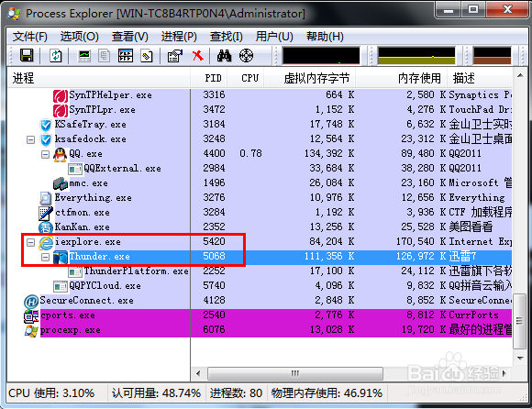The height and width of the screenshot is (409, 532).
Task: Click the vertical scrollbar up arrow
Action: tap(520, 75)
